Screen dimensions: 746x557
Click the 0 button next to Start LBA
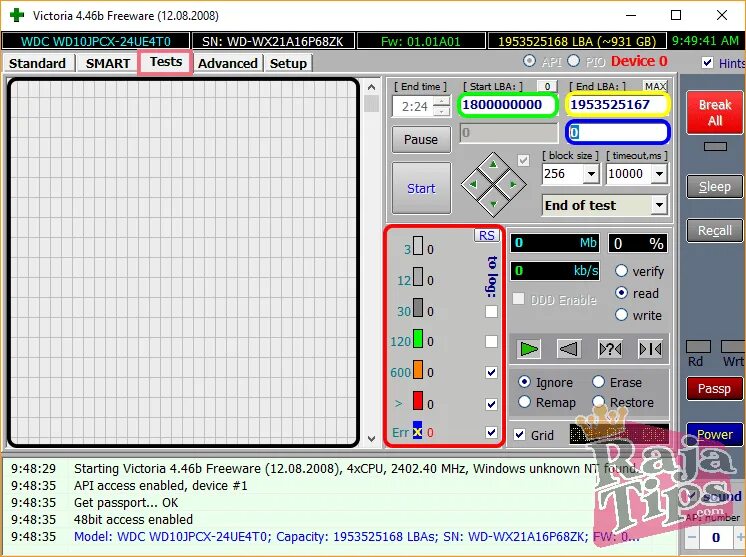tap(547, 86)
